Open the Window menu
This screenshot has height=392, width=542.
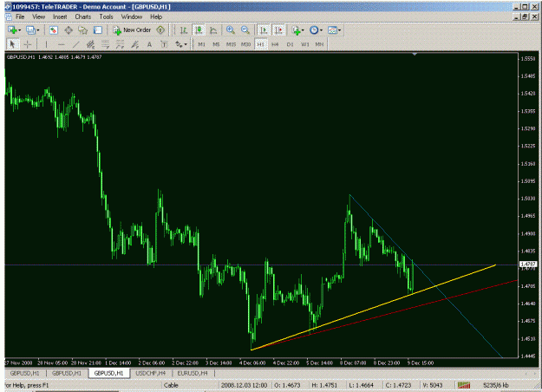(131, 16)
